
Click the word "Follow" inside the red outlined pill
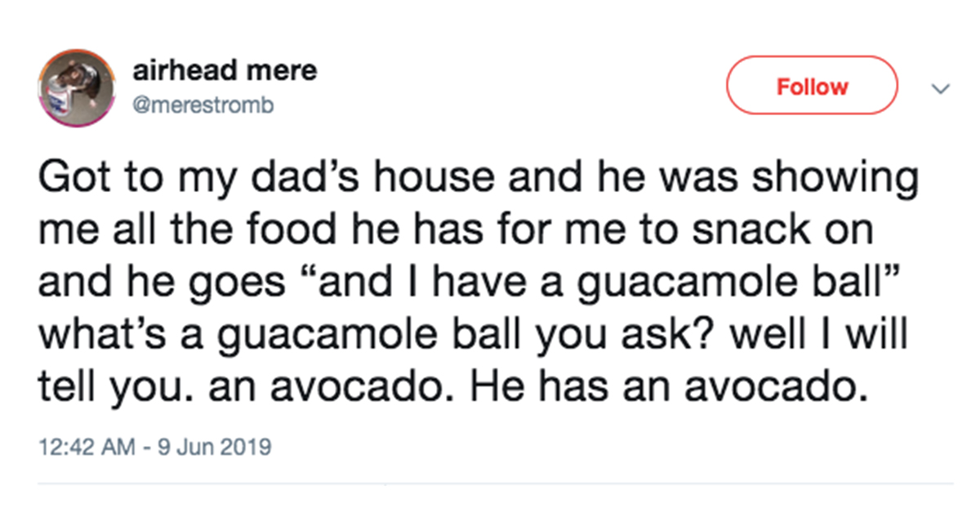pos(812,87)
